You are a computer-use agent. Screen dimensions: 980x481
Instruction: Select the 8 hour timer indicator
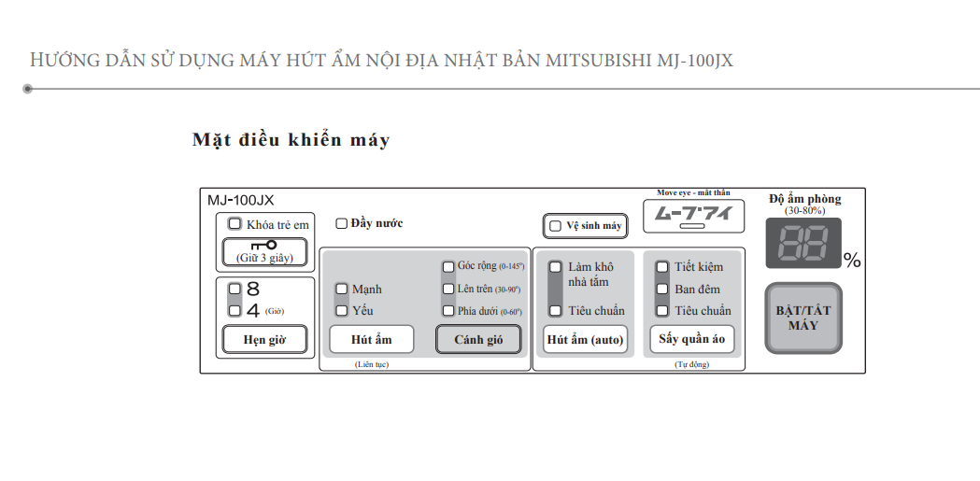(234, 290)
